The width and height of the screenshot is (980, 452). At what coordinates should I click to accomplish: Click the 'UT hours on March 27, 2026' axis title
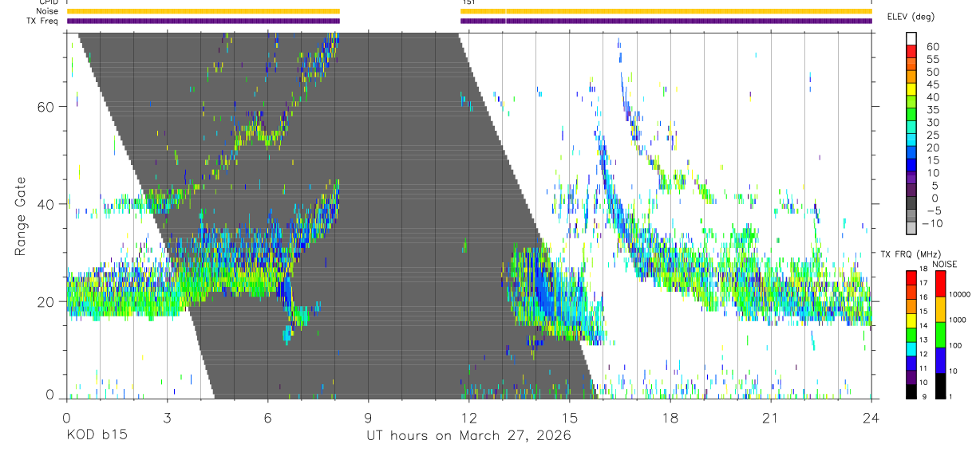pos(468,437)
